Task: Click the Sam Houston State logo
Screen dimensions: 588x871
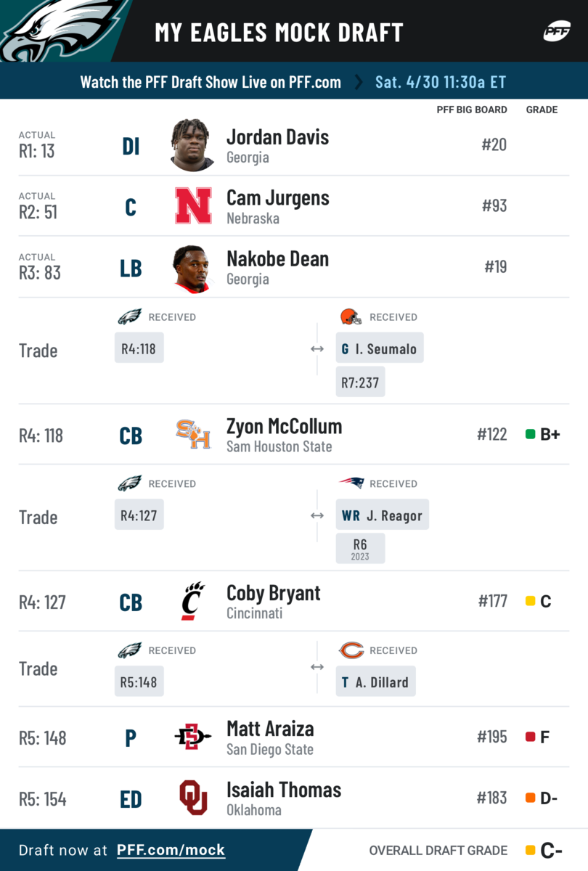Action: point(193,435)
